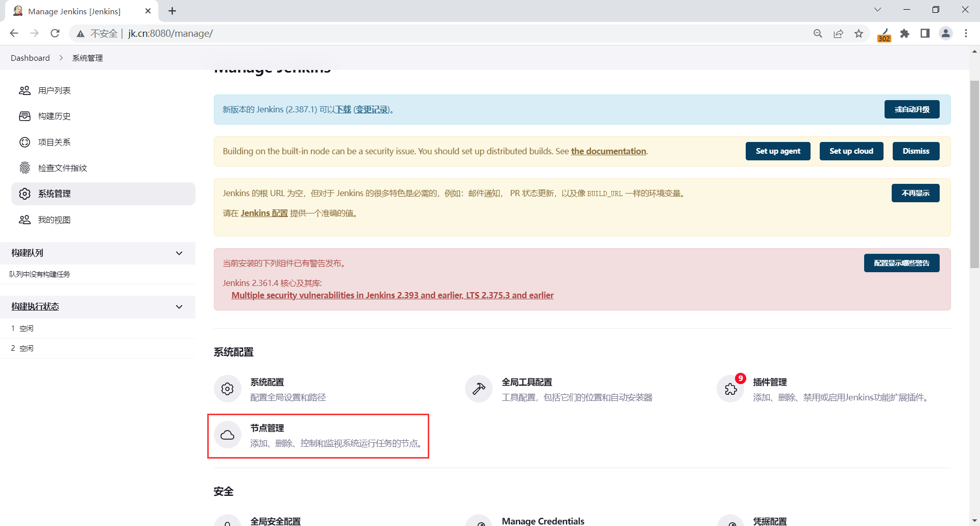Select 系统管理 in the sidebar
This screenshot has width=980, height=526.
pos(103,194)
